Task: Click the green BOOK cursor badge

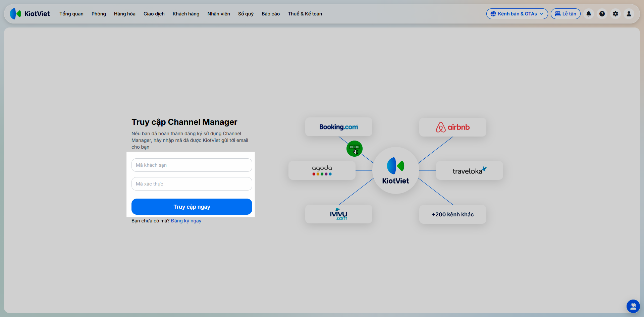Action: (x=355, y=149)
